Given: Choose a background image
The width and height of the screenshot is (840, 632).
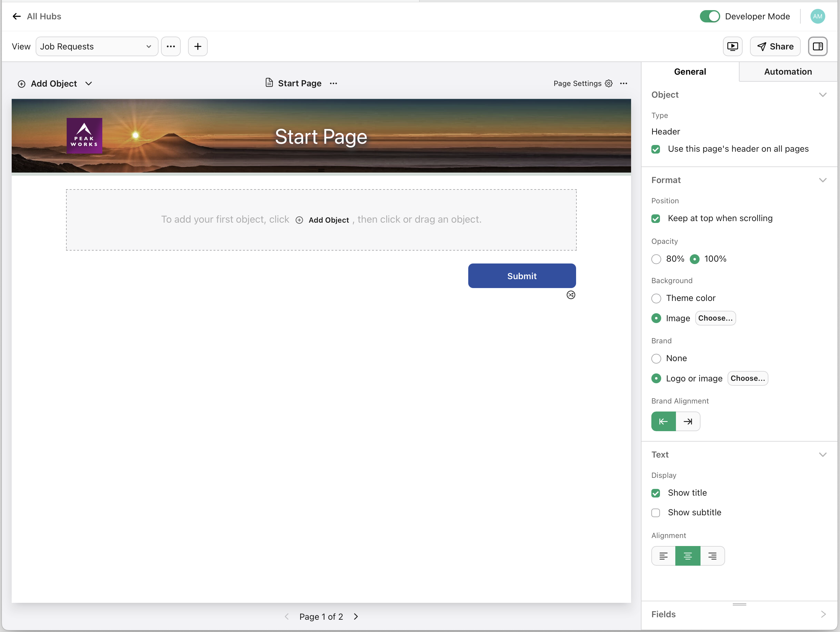Looking at the screenshot, I should (x=715, y=318).
